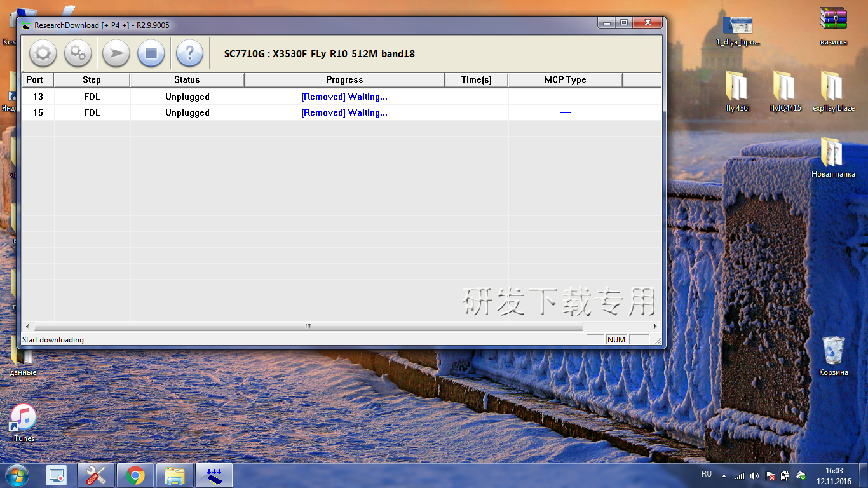This screenshot has width=868, height=488.
Task: Select the '1_dlya_tipo...' desktop file
Action: click(738, 30)
